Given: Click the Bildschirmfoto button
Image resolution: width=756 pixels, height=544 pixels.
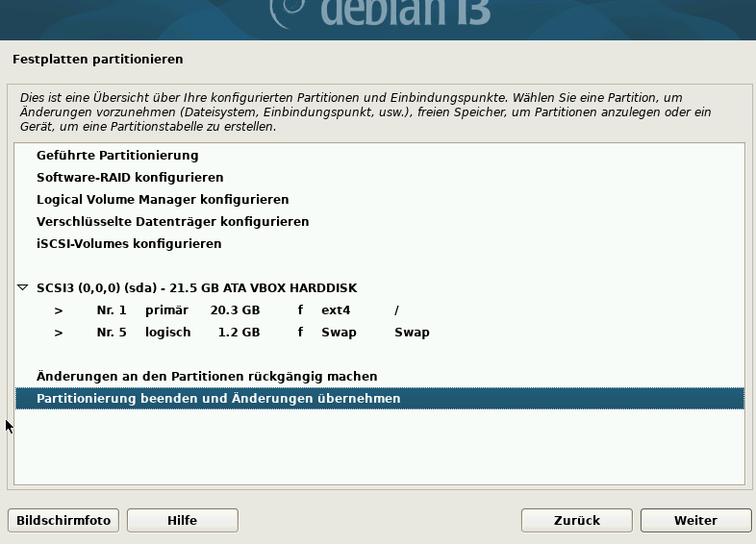Looking at the screenshot, I should coord(63,520).
